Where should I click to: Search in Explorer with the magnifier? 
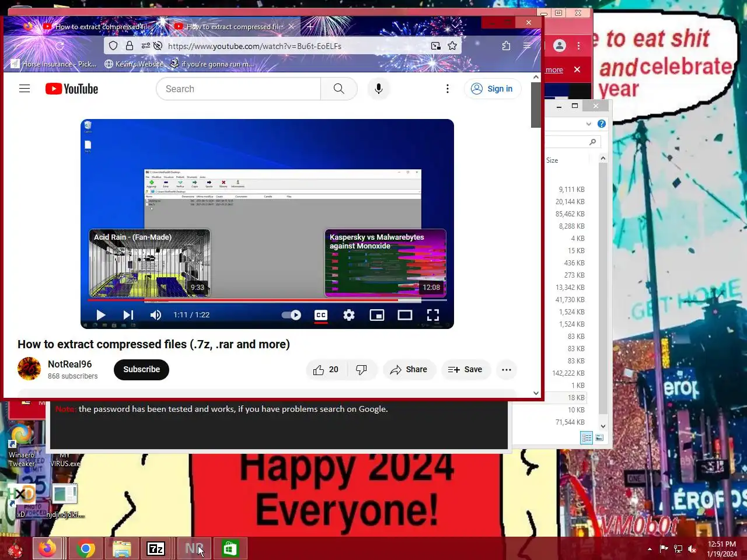[593, 142]
